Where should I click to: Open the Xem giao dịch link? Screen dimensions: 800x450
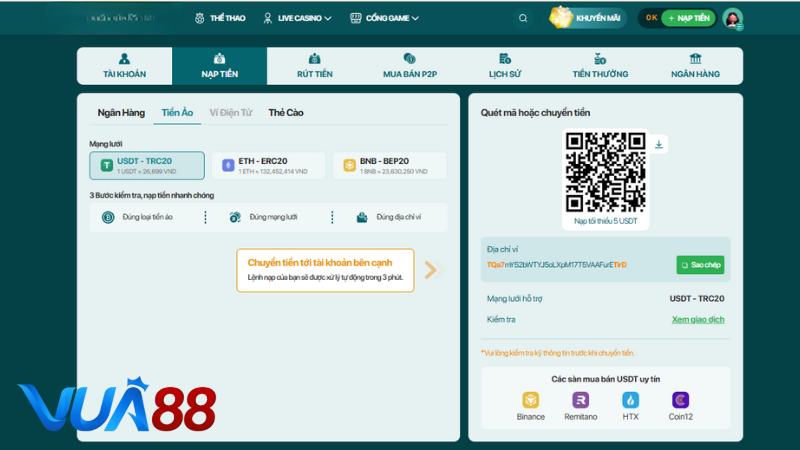tap(698, 319)
